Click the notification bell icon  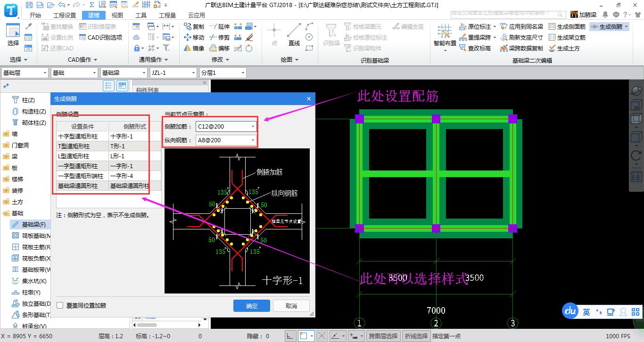pyautogui.click(x=606, y=15)
